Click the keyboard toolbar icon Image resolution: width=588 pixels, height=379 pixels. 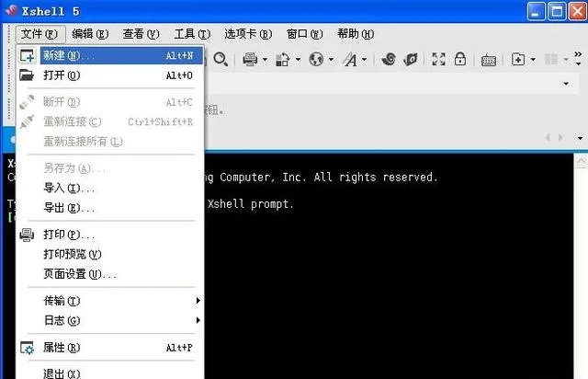tap(488, 60)
